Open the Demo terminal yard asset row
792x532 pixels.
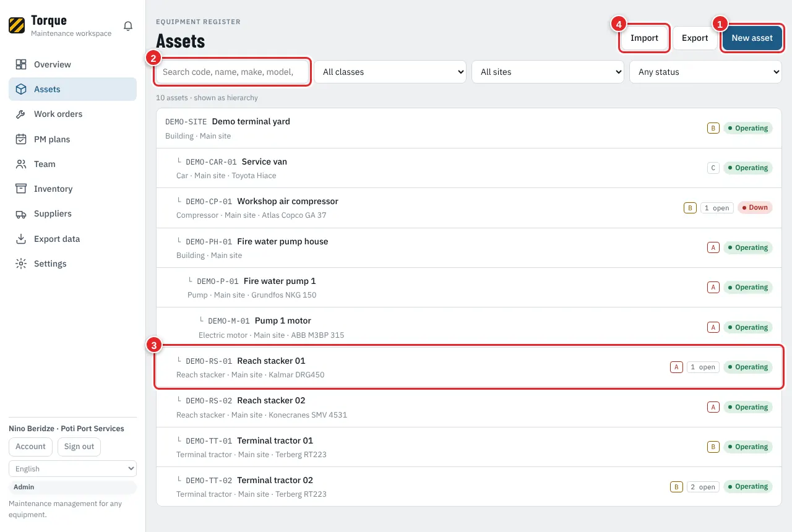coord(469,128)
